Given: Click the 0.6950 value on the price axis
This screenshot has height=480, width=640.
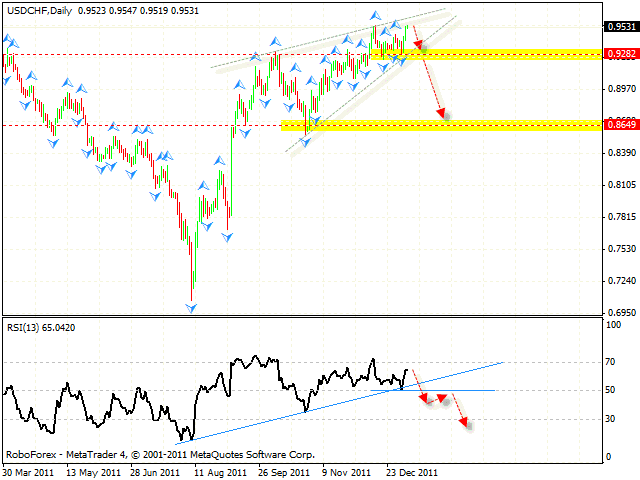Looking at the screenshot, I should pos(619,313).
